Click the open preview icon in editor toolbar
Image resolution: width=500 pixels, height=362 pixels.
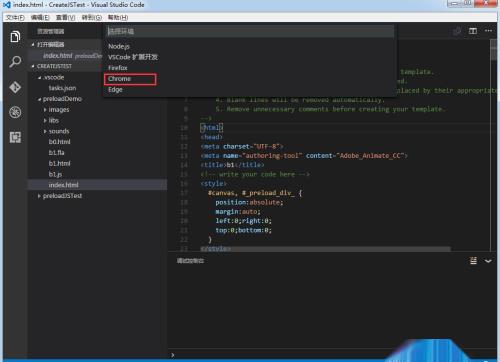click(x=457, y=31)
